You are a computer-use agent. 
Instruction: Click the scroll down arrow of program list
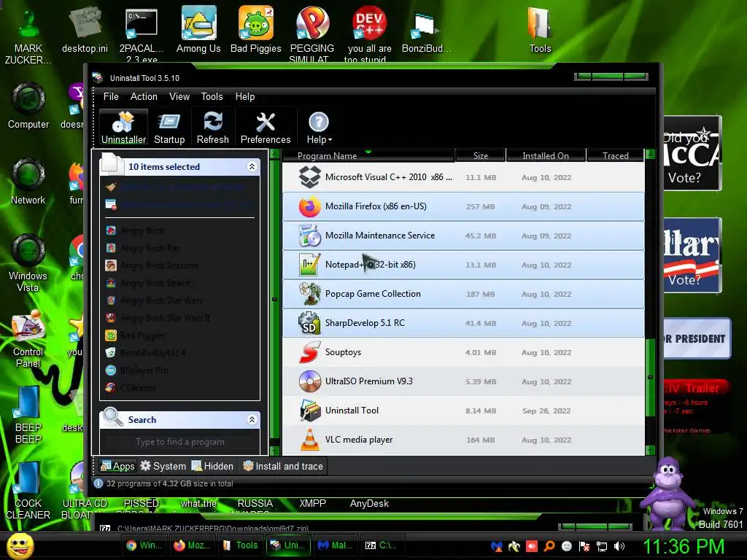tap(650, 449)
